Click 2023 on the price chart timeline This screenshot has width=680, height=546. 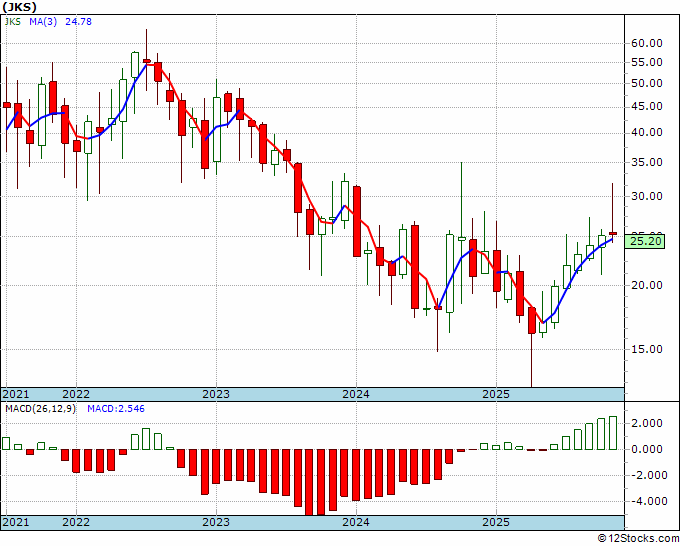click(x=216, y=394)
